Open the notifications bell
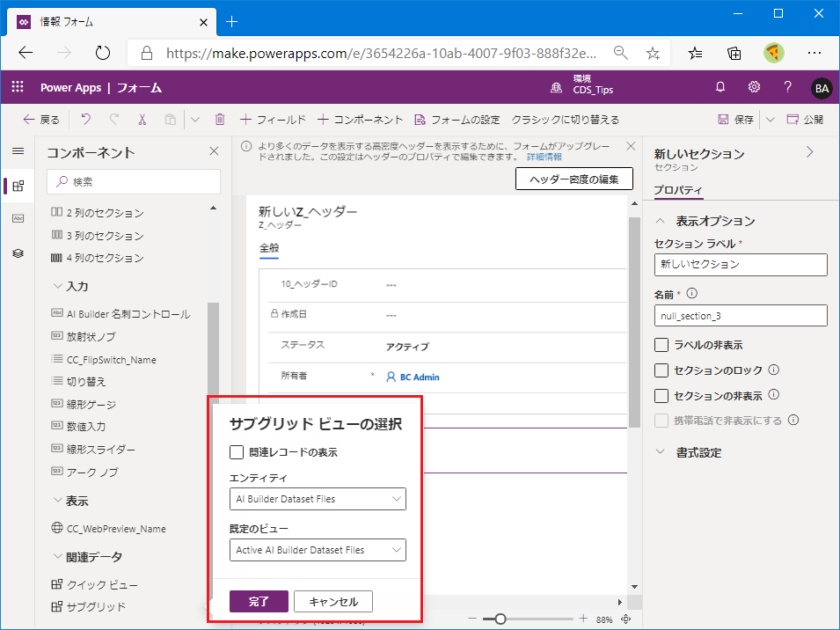840x630 pixels. click(x=720, y=87)
